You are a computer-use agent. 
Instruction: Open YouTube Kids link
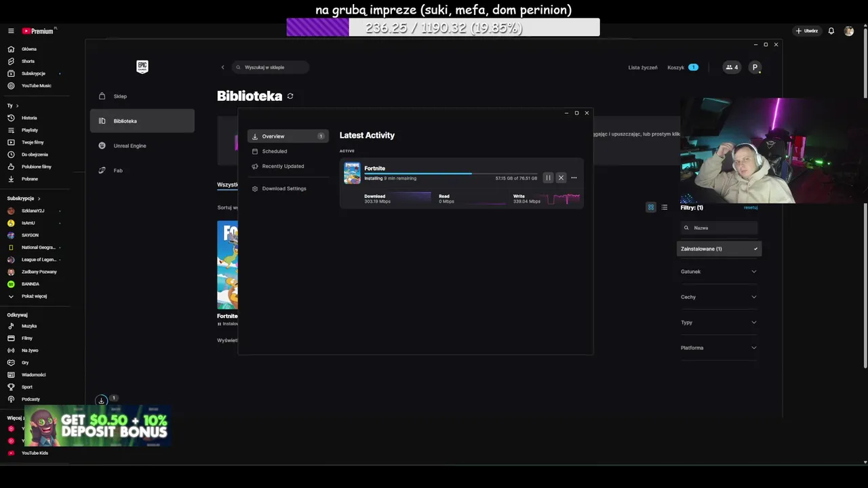34,453
